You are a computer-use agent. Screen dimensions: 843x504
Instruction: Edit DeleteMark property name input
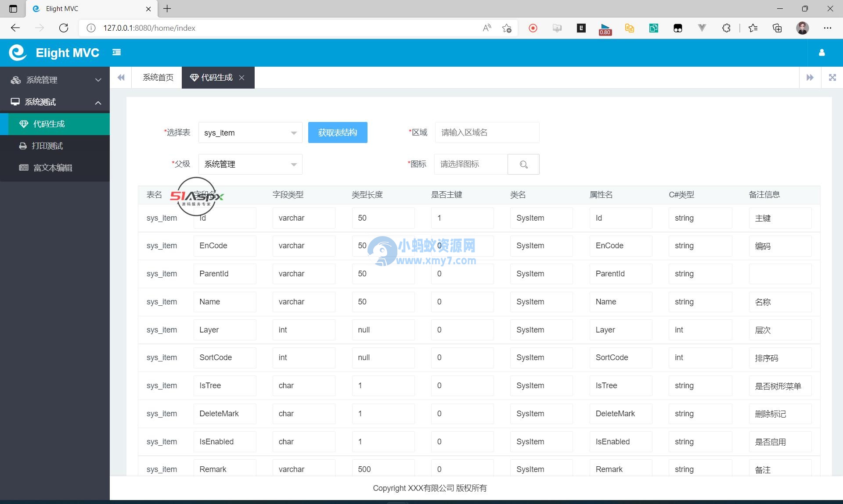point(621,414)
